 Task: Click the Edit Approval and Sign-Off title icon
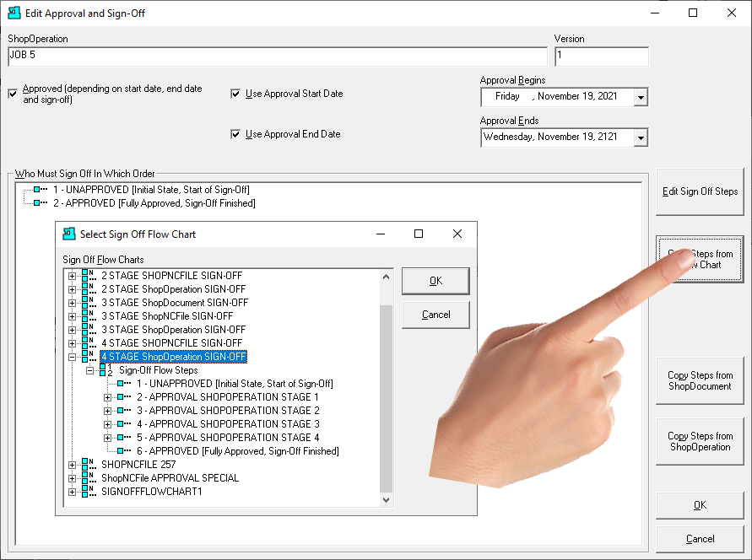point(14,13)
